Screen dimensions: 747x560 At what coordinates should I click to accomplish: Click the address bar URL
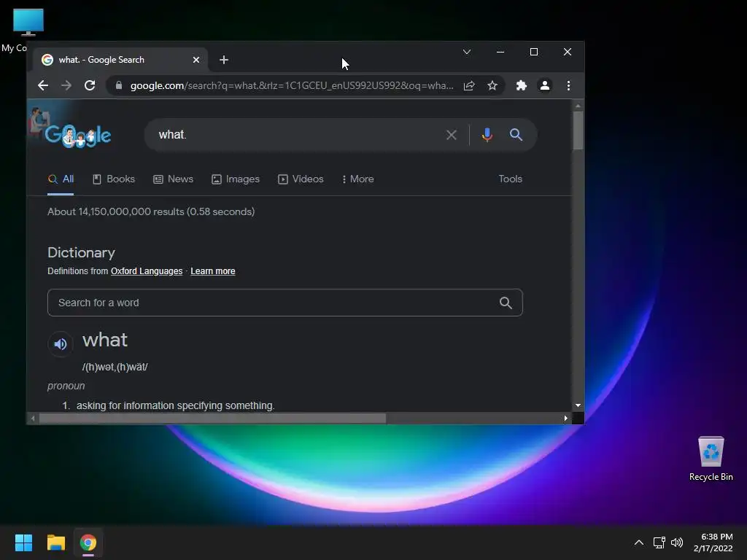292,86
